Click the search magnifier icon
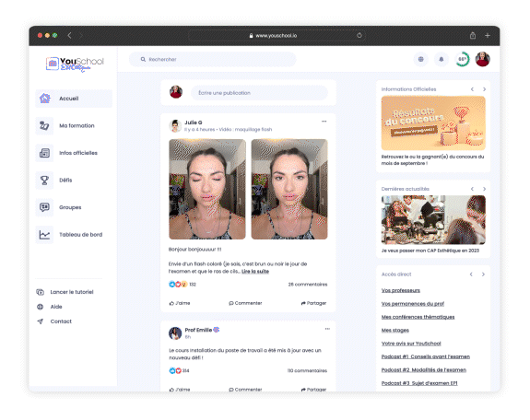 143,60
